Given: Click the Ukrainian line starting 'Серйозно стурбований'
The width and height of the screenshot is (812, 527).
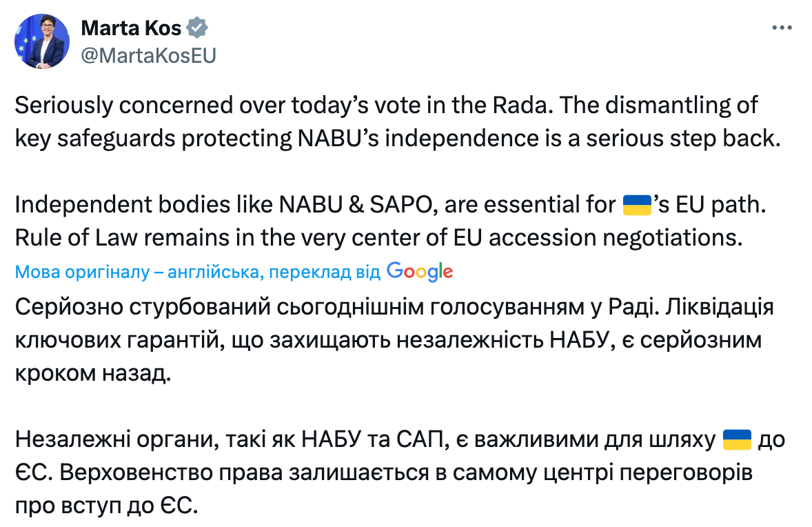Looking at the screenshot, I should pyautogui.click(x=393, y=307).
